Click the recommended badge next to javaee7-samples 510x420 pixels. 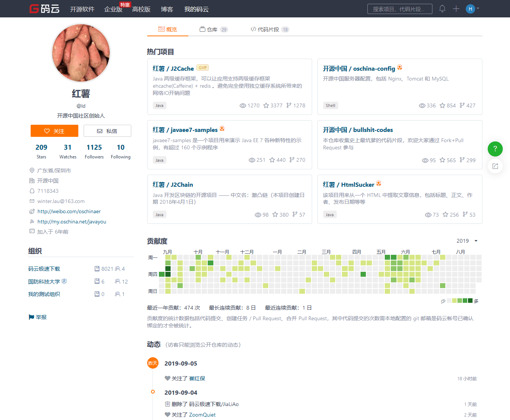pyautogui.click(x=222, y=129)
